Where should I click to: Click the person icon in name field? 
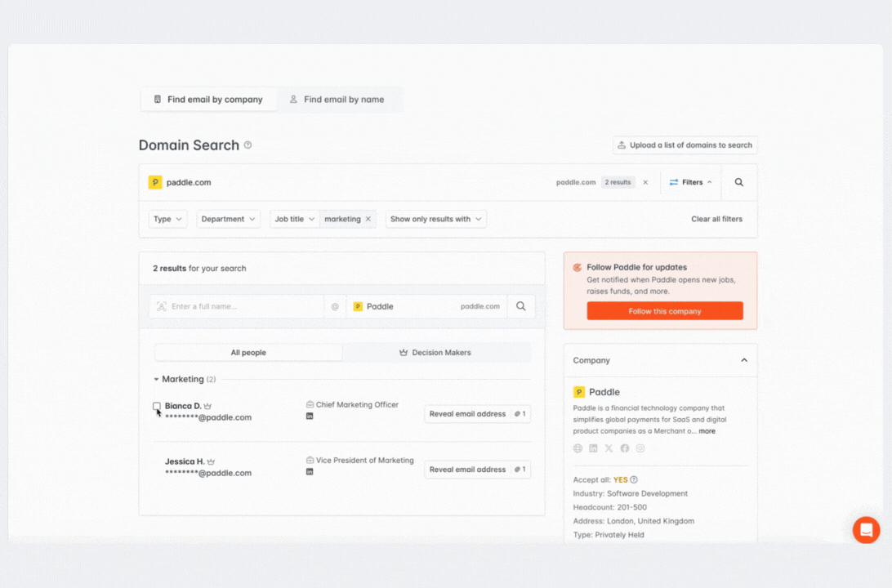pos(162,306)
